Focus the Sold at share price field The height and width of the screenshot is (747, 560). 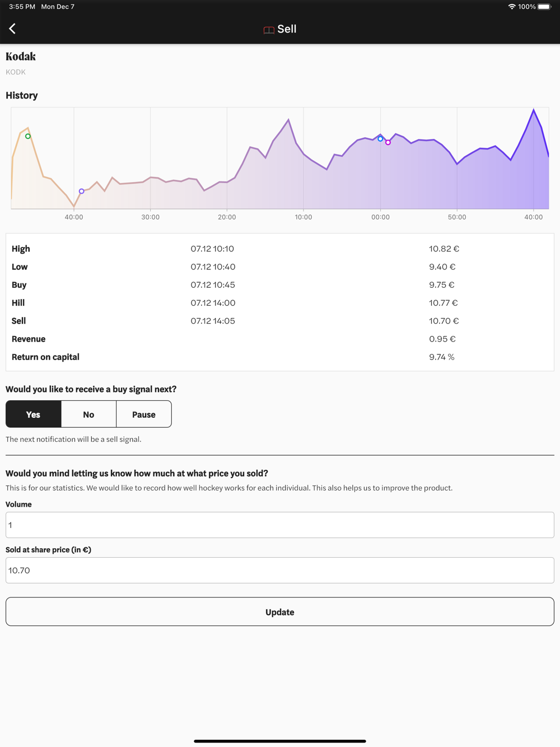coord(280,570)
